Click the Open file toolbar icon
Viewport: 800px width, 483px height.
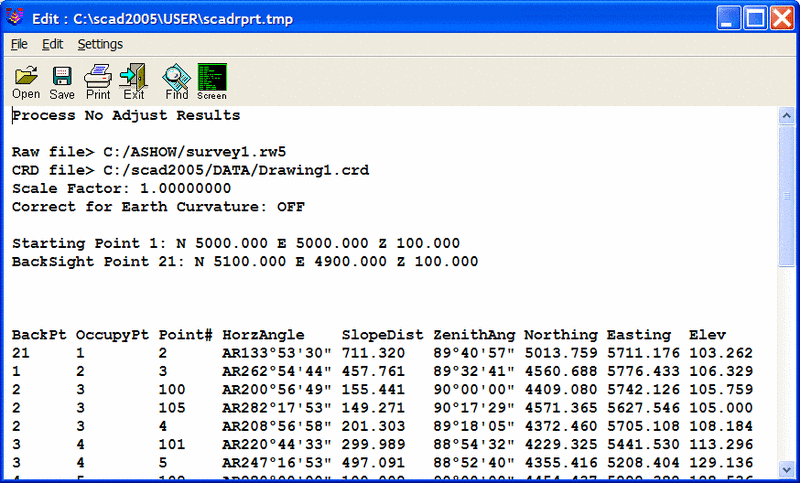[x=26, y=80]
